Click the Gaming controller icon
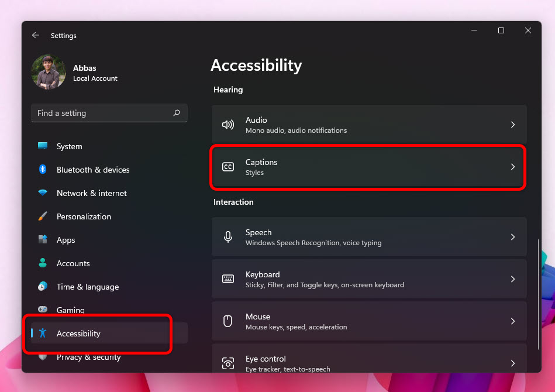 [x=43, y=309]
